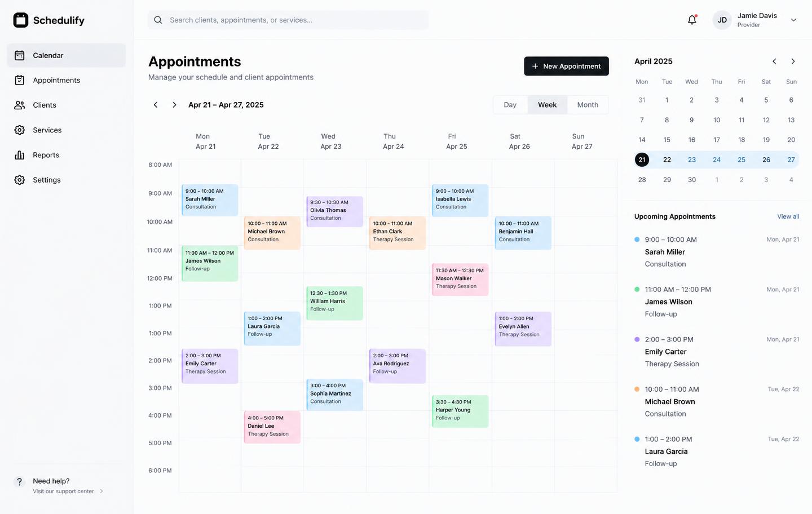Screen dimensions: 812x514
Task: Click the Appointments clipboard icon in sidebar
Action: pyautogui.click(x=20, y=80)
